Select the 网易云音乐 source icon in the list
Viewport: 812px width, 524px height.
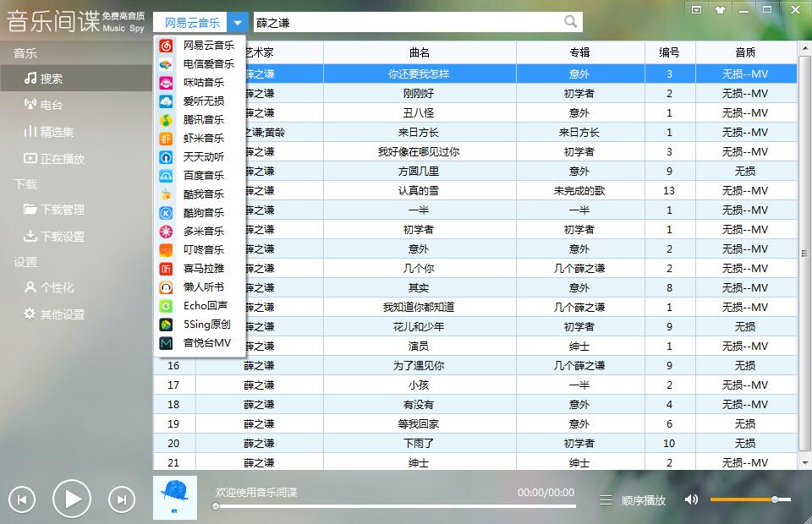tap(166, 46)
